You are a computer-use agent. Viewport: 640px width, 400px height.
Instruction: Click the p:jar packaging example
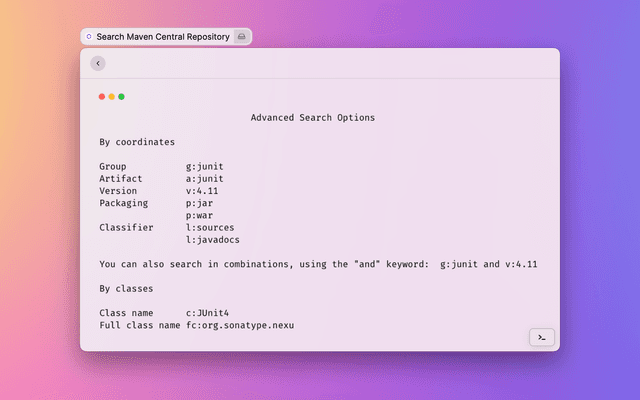pos(201,203)
